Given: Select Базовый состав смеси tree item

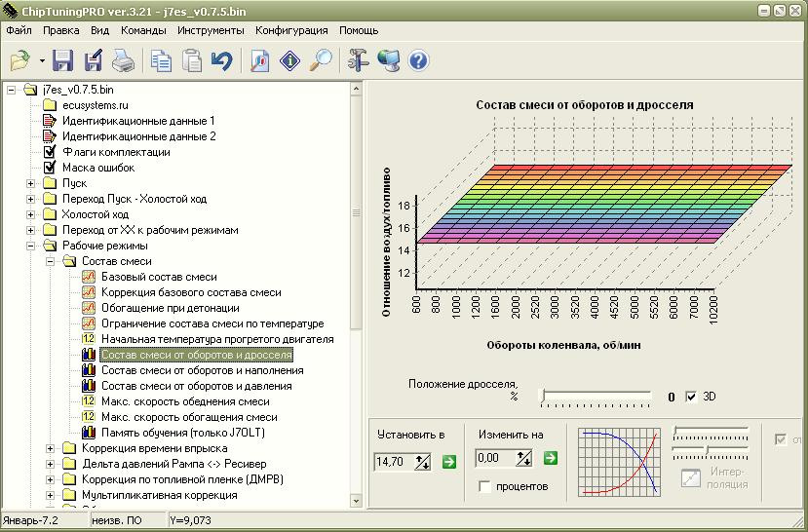Looking at the screenshot, I should coord(159,277).
